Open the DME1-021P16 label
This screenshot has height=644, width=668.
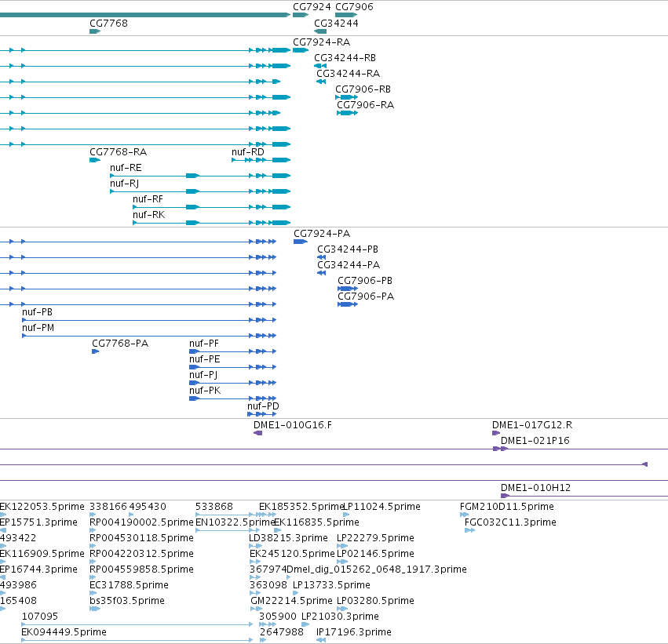point(535,441)
